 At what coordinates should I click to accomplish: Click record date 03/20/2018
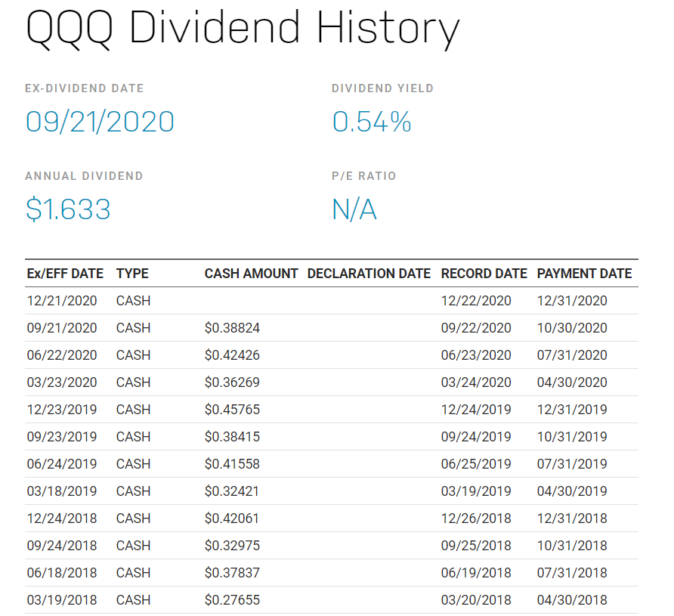click(x=476, y=599)
